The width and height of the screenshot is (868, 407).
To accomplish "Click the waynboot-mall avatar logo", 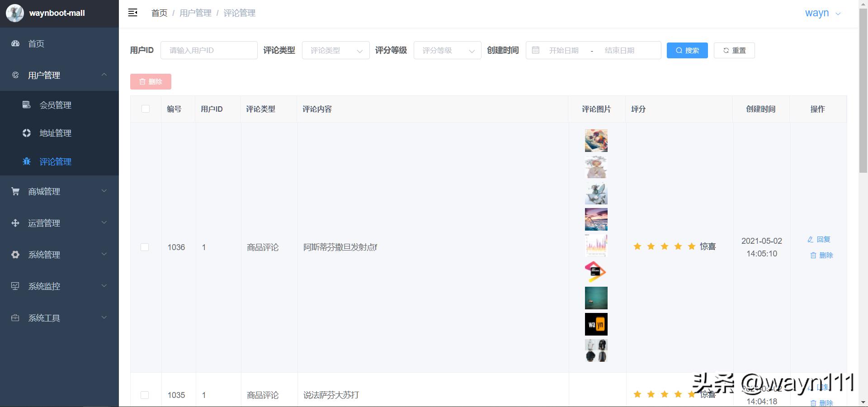I will click(15, 13).
